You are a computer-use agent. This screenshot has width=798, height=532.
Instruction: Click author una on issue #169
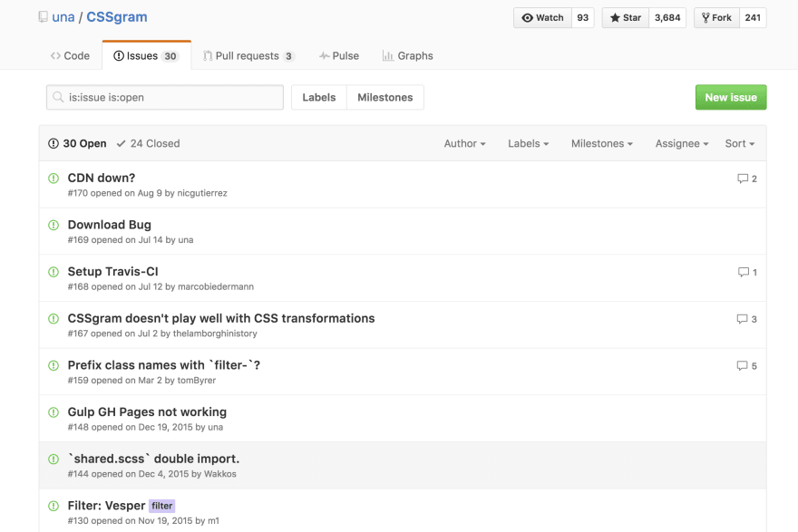185,240
